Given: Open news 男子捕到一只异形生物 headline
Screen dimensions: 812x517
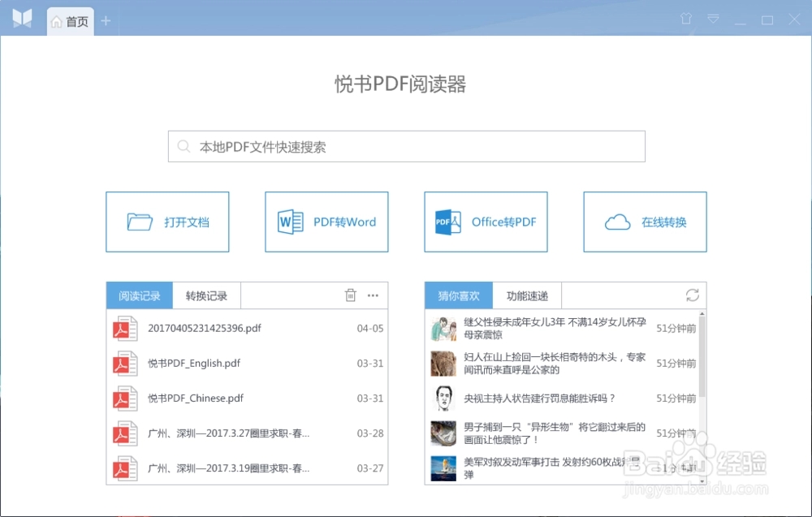Looking at the screenshot, I should pyautogui.click(x=555, y=433).
